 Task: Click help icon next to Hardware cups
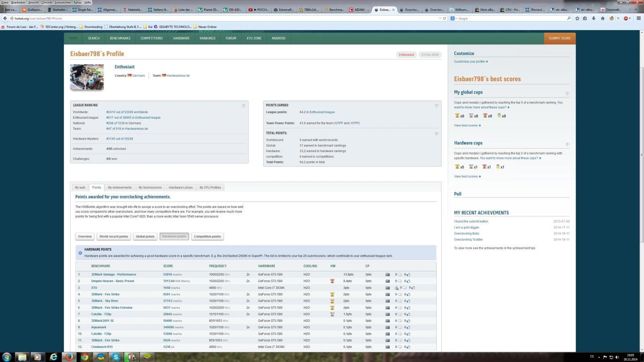click(x=567, y=144)
